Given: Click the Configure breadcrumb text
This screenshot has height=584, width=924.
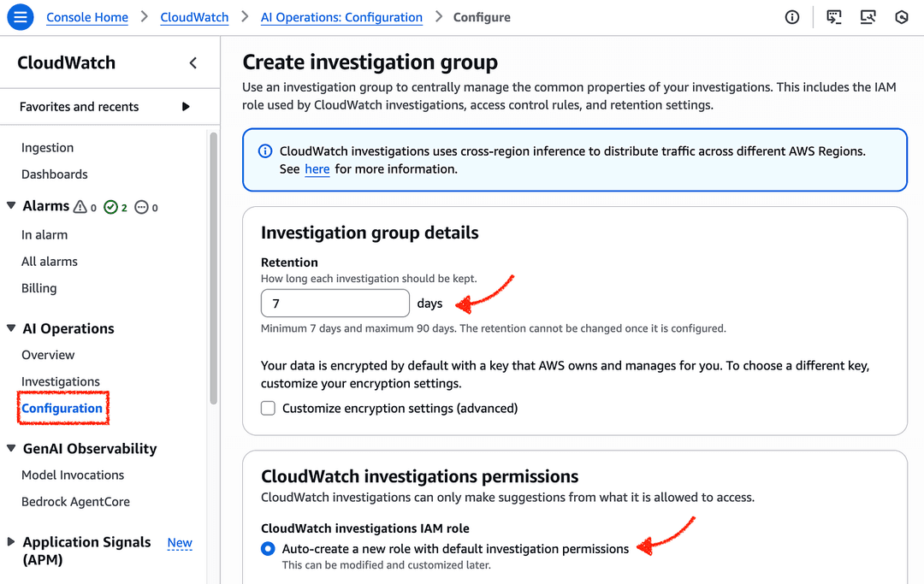Looking at the screenshot, I should 482,17.
